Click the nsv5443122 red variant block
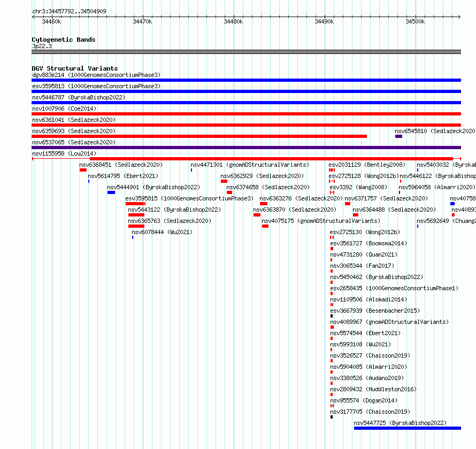 pos(136,215)
